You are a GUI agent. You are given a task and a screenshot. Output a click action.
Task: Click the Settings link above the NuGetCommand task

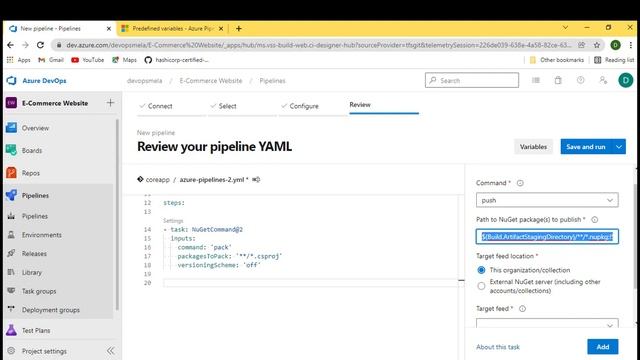click(173, 221)
